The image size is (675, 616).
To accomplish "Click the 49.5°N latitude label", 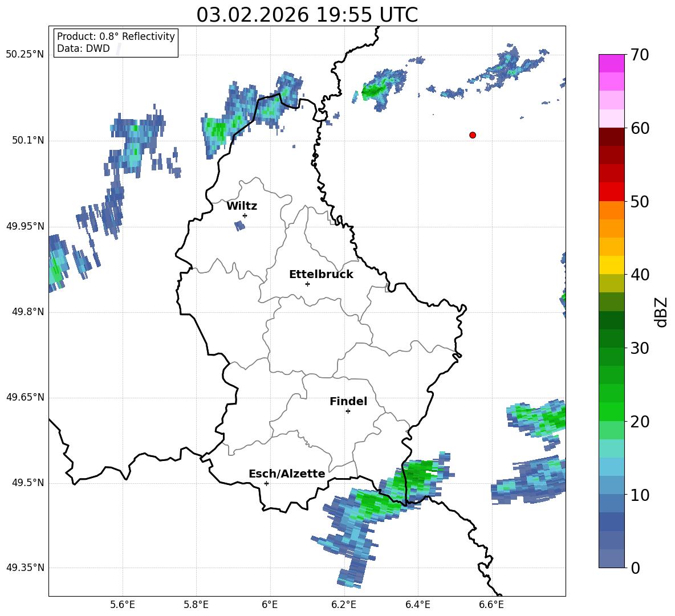I will pos(28,483).
